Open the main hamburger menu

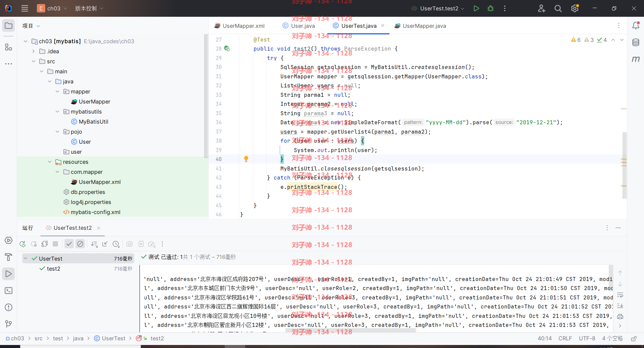(x=25, y=8)
